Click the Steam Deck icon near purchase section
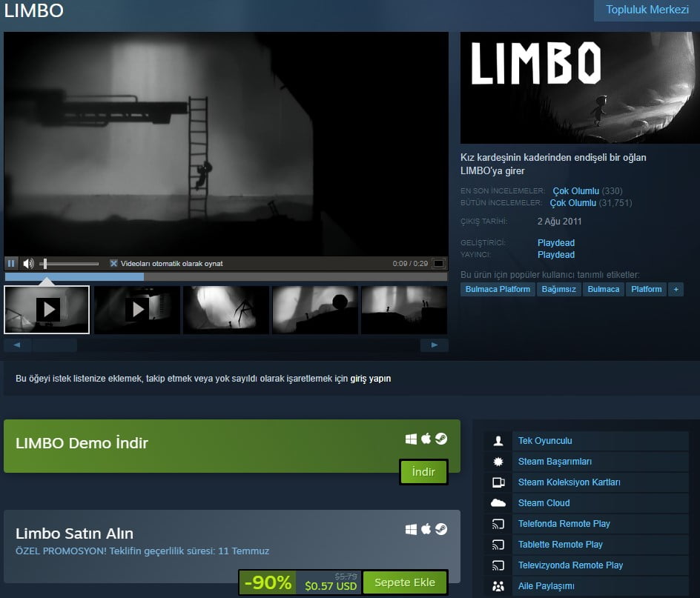This screenshot has width=700, height=598. point(442,528)
